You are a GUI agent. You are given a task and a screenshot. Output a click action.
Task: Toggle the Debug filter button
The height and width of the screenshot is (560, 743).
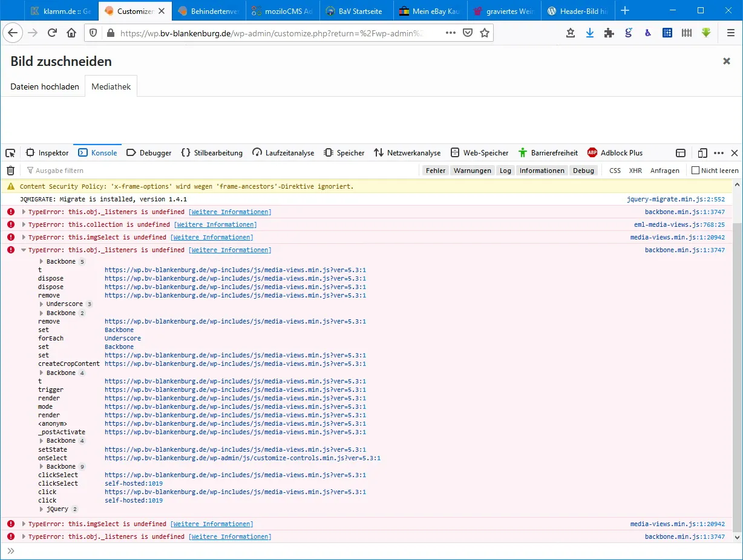584,171
